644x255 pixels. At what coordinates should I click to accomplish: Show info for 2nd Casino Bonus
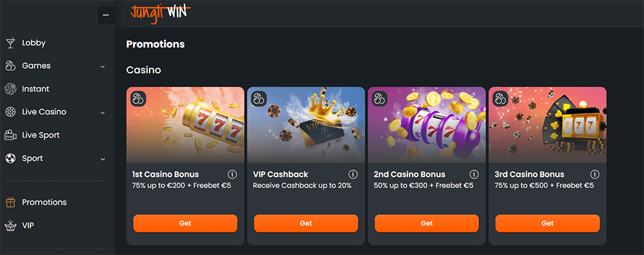click(474, 175)
